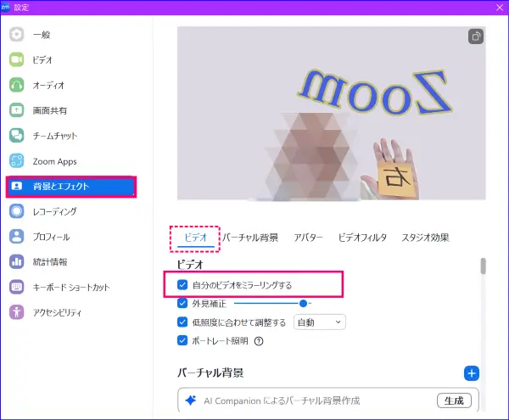The height and width of the screenshot is (420, 509).
Task: Open the レコーディング record icon
Action: pos(17,211)
